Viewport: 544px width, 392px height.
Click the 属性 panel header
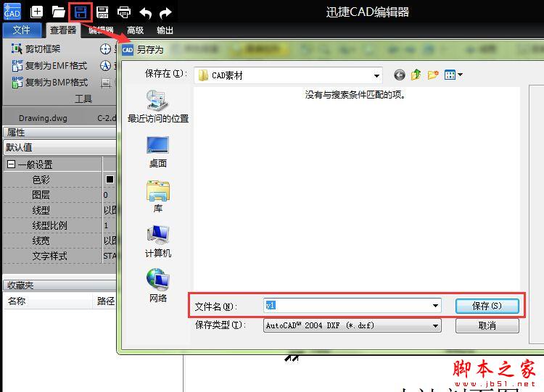point(59,133)
